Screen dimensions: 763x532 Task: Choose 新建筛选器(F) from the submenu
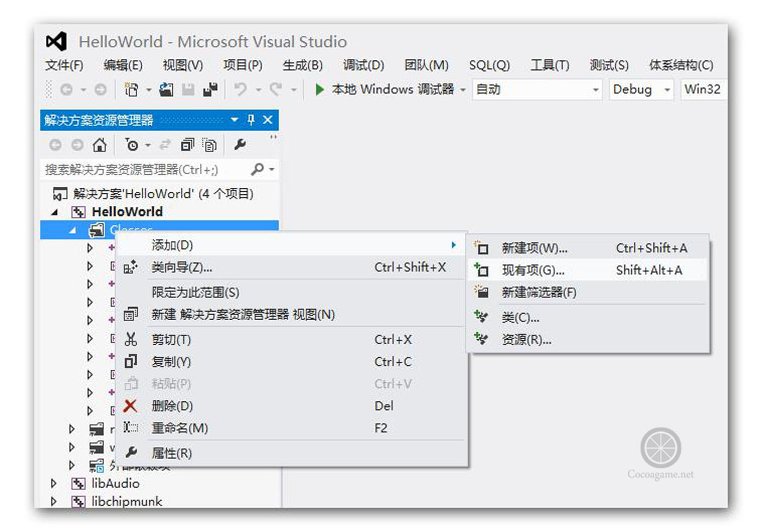click(x=588, y=292)
